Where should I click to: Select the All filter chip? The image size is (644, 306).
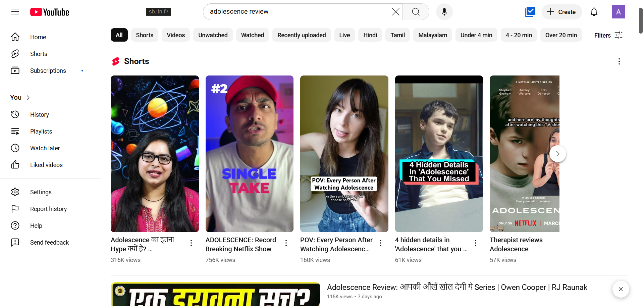(119, 35)
